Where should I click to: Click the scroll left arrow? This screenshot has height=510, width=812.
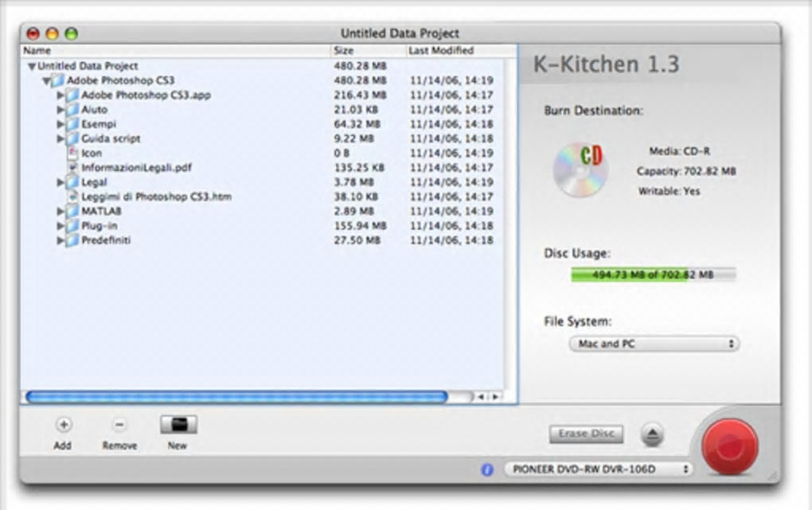(x=481, y=397)
